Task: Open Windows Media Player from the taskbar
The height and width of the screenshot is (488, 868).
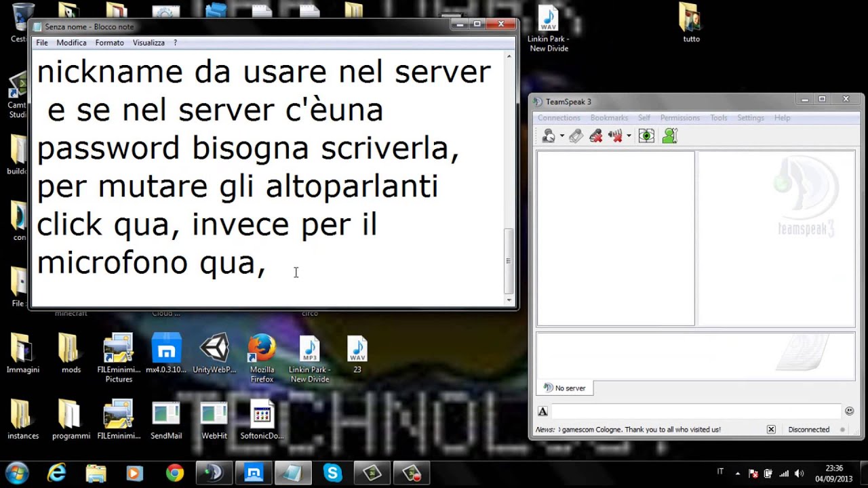Action: pos(136,472)
